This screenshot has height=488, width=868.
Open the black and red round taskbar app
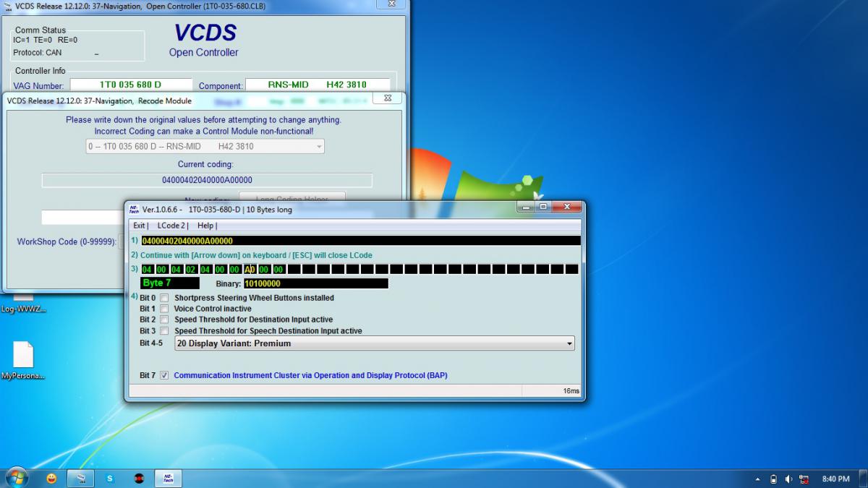coord(139,478)
